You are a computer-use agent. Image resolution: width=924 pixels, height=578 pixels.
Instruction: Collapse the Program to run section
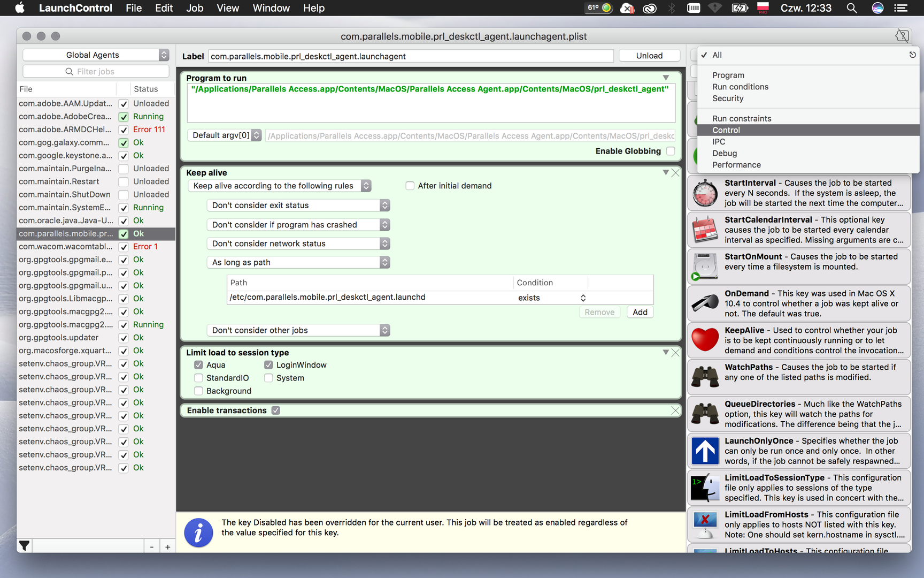click(666, 78)
